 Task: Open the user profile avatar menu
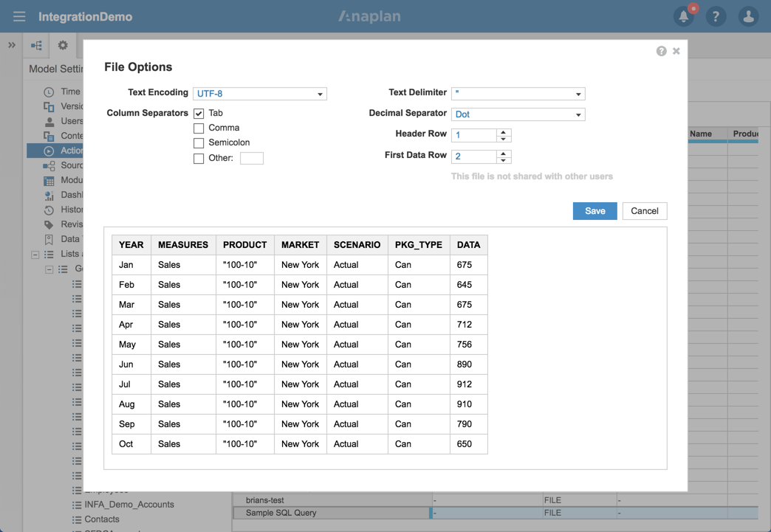[x=748, y=17]
